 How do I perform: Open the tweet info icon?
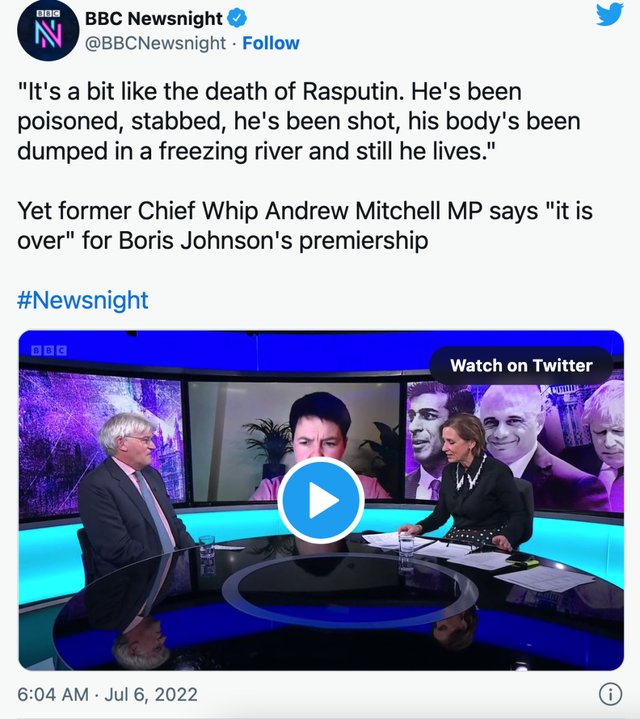pyautogui.click(x=610, y=694)
